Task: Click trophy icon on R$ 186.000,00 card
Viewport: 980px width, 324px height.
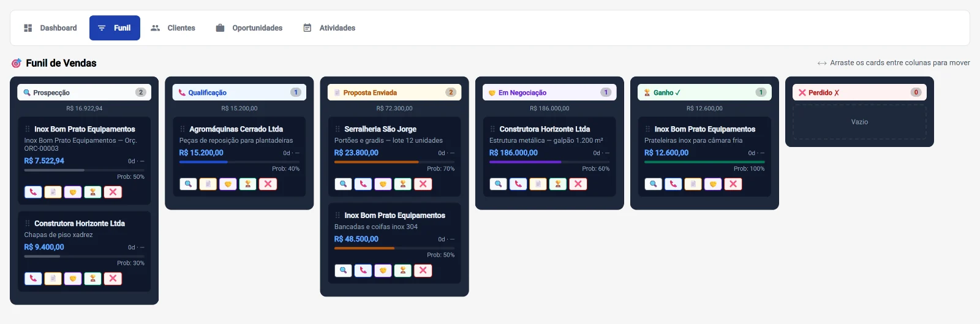Action: [x=557, y=184]
